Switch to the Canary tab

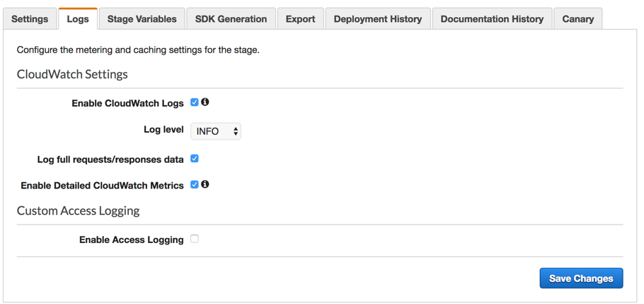577,19
